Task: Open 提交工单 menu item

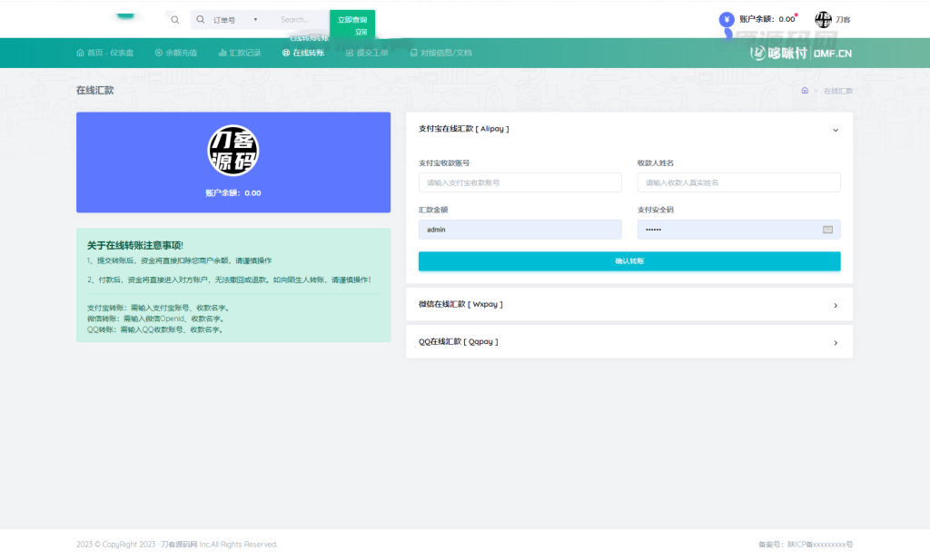Action: pyautogui.click(x=367, y=53)
